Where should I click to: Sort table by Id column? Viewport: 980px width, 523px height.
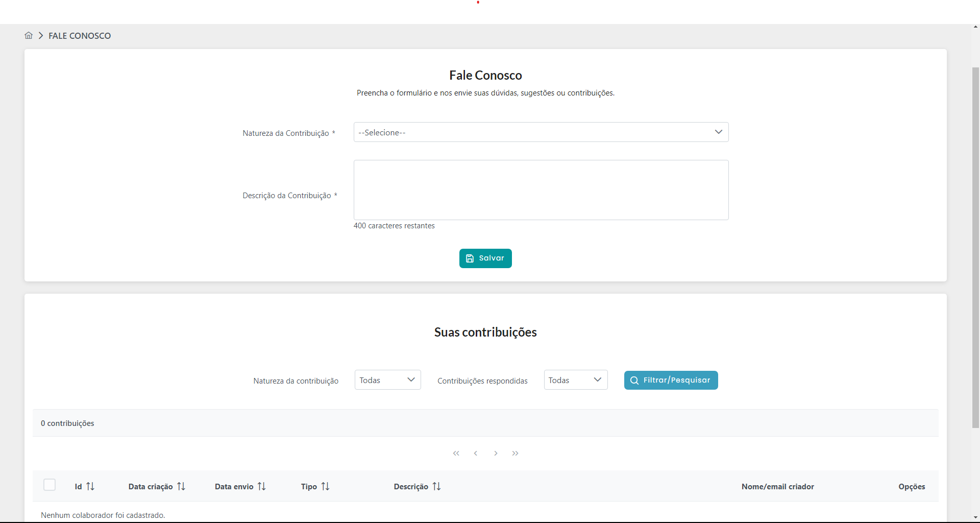coord(90,486)
